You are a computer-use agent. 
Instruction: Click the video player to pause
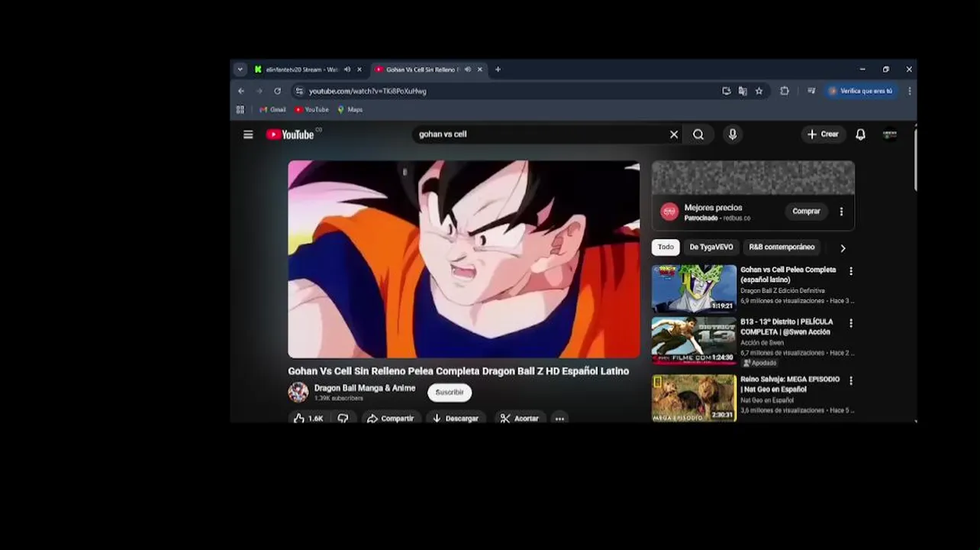pos(464,259)
